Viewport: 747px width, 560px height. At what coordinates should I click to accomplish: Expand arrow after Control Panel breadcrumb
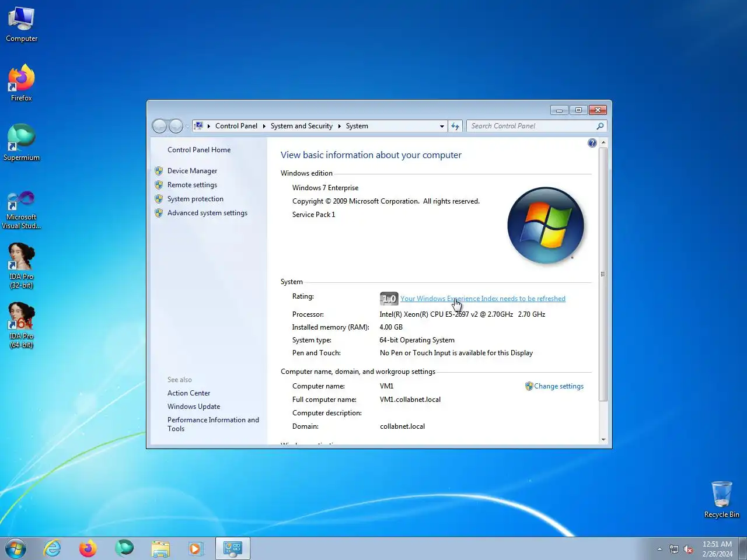click(x=264, y=126)
